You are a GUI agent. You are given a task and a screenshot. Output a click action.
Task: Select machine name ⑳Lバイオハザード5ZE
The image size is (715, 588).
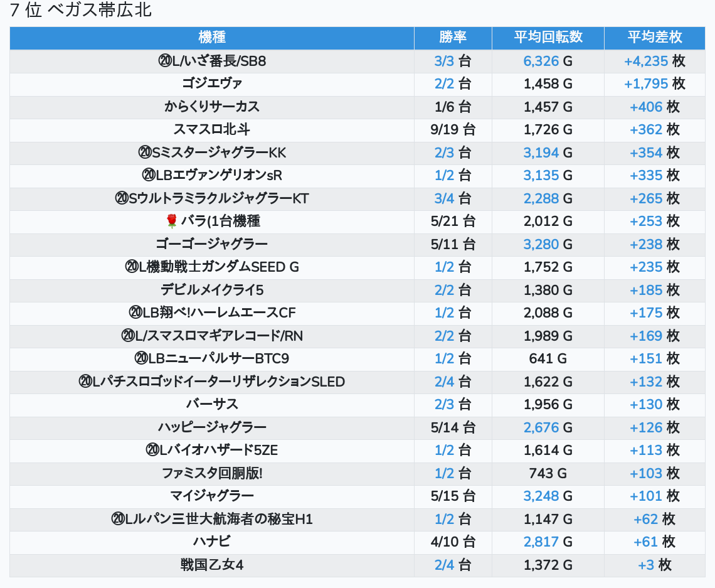[212, 451]
